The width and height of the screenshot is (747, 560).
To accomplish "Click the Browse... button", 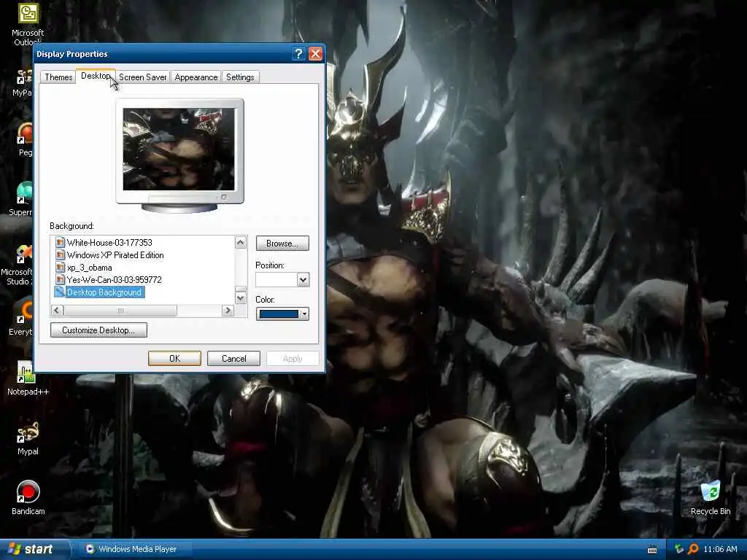I will pyautogui.click(x=282, y=244).
